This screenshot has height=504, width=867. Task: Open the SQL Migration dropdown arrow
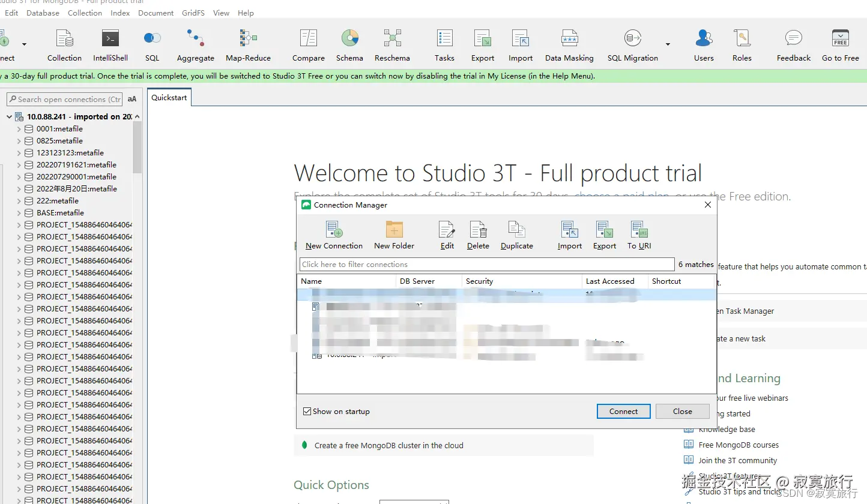pos(668,44)
